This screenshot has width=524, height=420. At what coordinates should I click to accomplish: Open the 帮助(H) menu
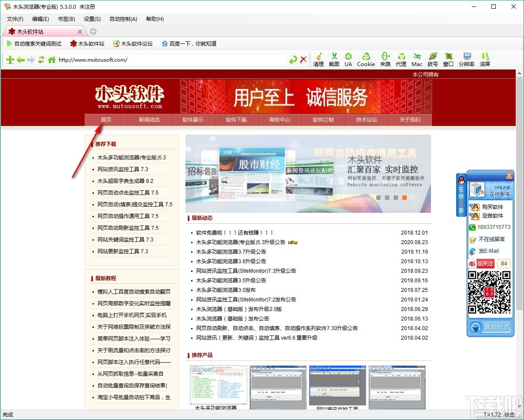pos(155,19)
